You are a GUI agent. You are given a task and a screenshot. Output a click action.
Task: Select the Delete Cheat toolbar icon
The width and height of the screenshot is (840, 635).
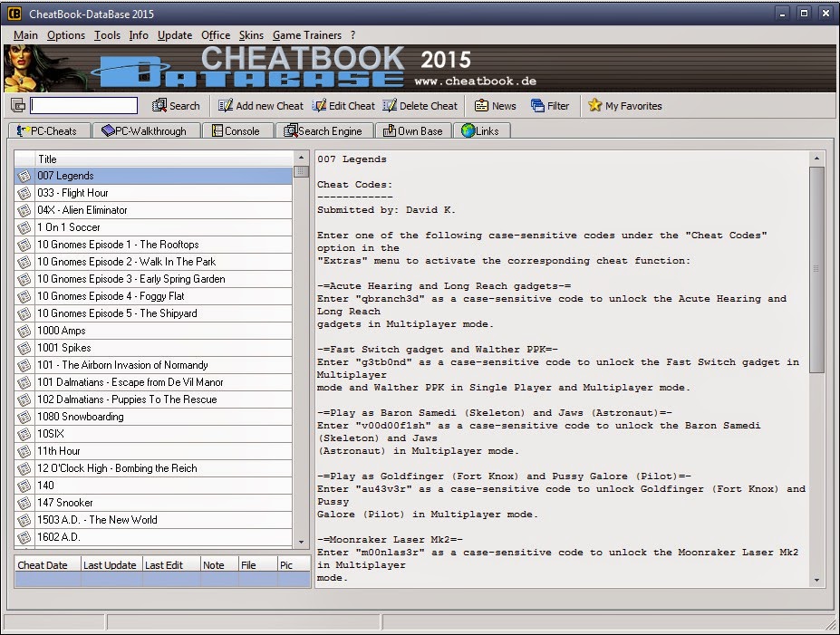tap(420, 105)
